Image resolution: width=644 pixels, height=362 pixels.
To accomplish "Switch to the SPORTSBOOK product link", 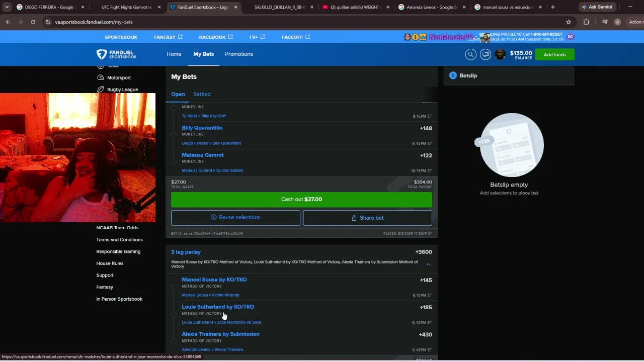I will [x=121, y=37].
